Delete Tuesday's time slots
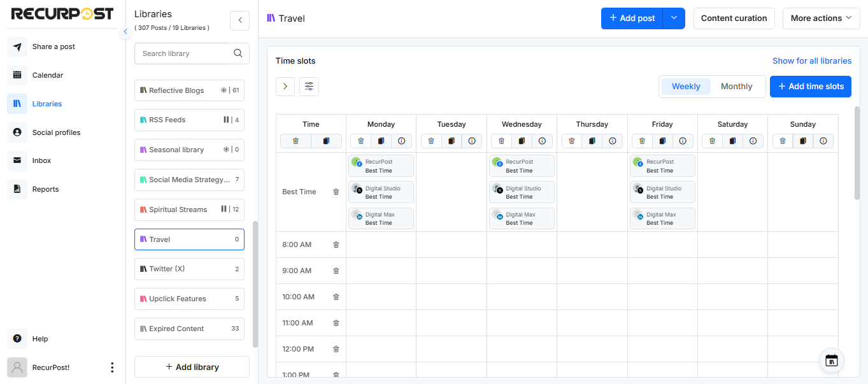Image resolution: width=868 pixels, height=384 pixels. [x=431, y=141]
